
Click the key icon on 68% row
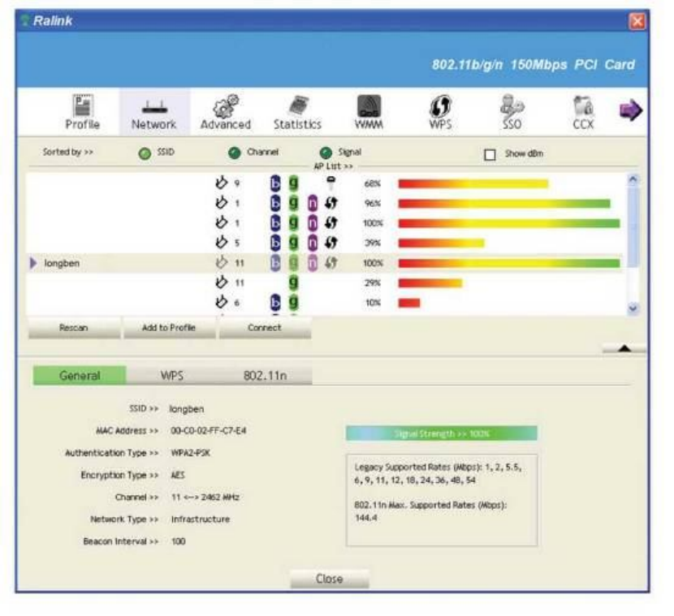point(331,183)
